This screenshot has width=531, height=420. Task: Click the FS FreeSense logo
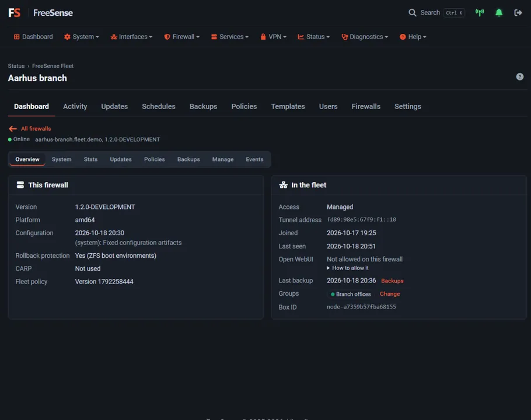pyautogui.click(x=41, y=13)
